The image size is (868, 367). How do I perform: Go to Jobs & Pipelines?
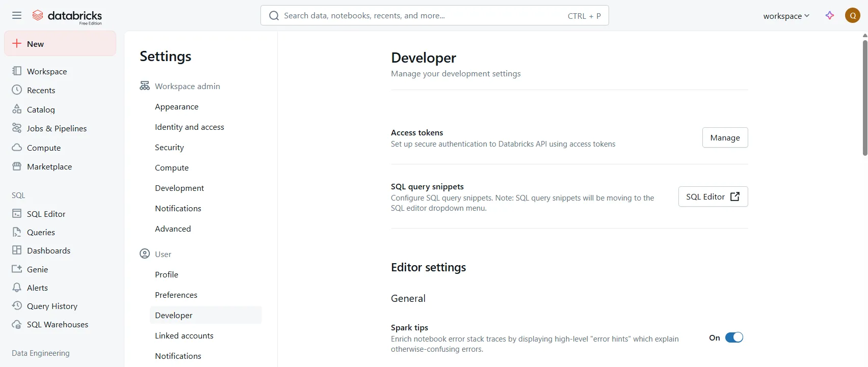57,128
